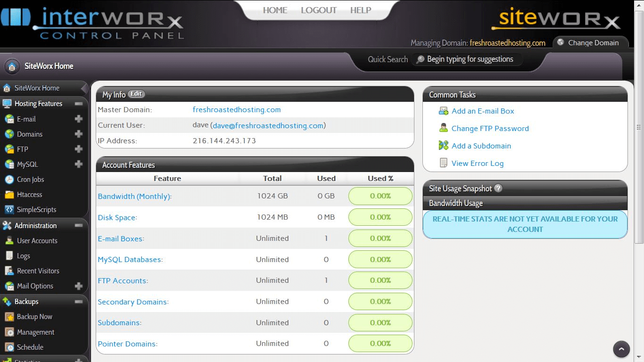Viewport: 644px width, 362px height.
Task: Click the Site Usage Snapshot help icon
Action: click(498, 188)
